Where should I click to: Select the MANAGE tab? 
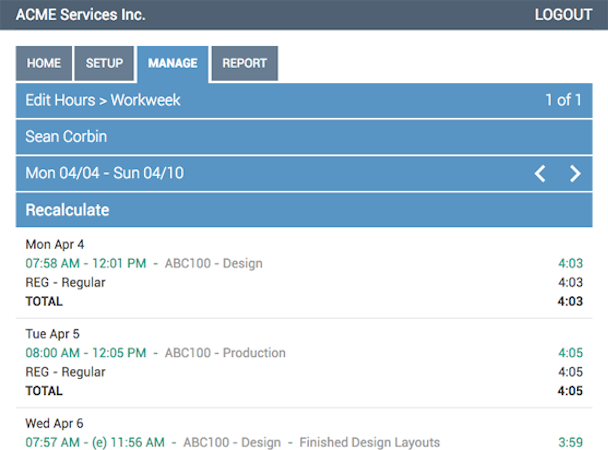point(172,63)
